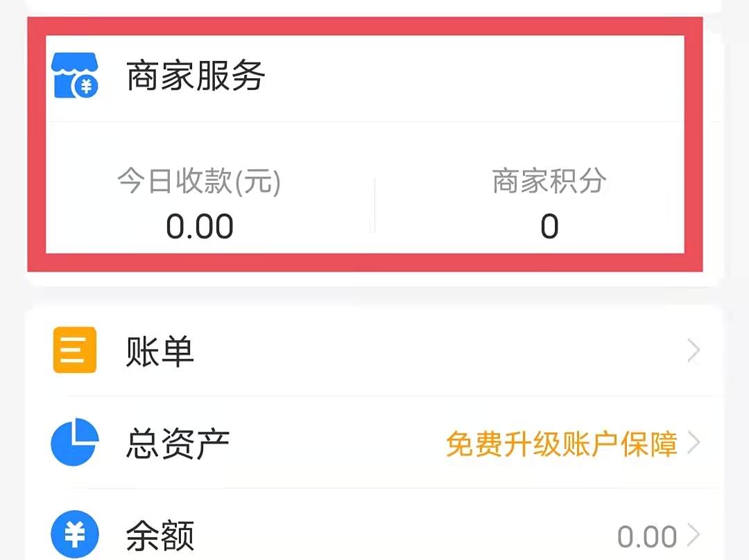This screenshot has width=749, height=560.
Task: Tap the 商家积分 label
Action: (x=549, y=181)
